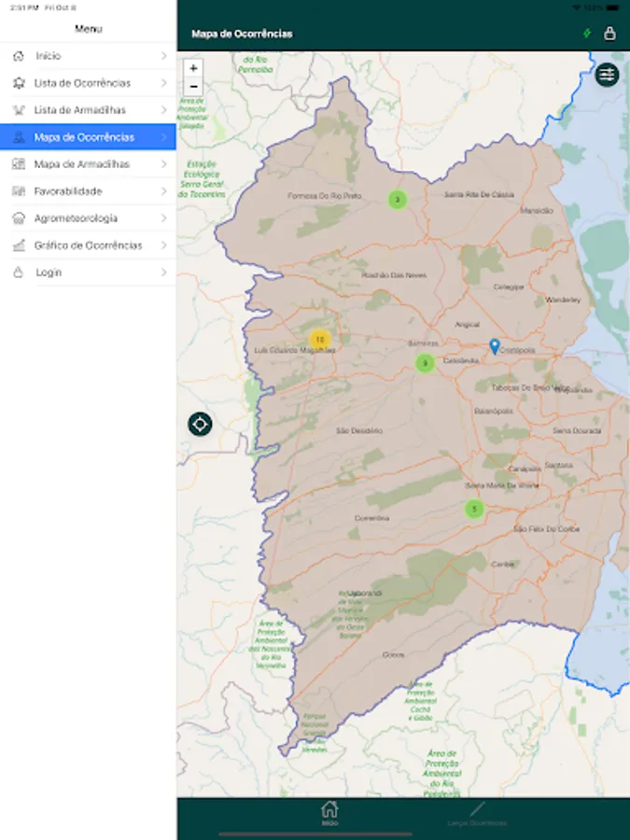Image resolution: width=630 pixels, height=840 pixels.
Task: Select Lista de Armadilhas menu item
Action: point(88,110)
